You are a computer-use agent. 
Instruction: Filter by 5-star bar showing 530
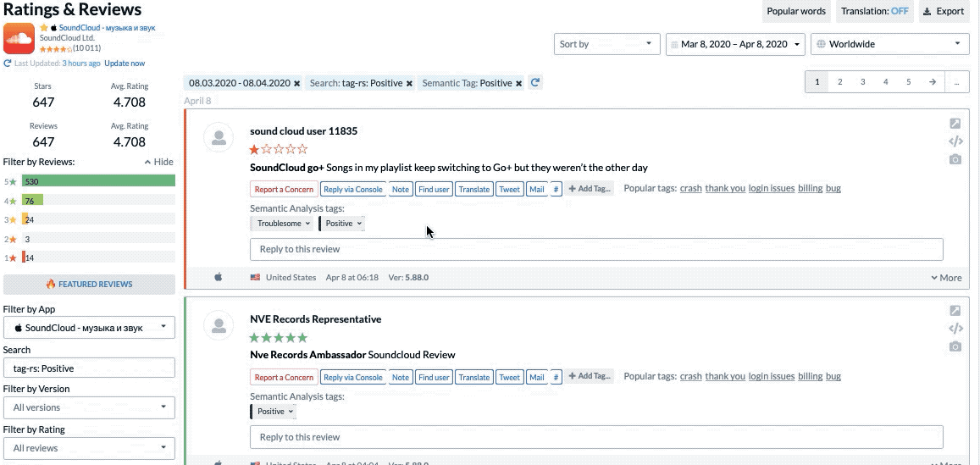(99, 181)
